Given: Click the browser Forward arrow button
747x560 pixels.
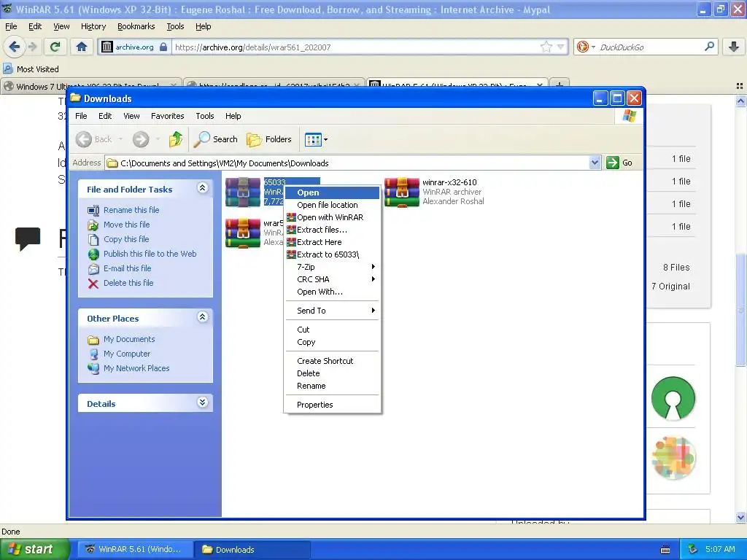Looking at the screenshot, I should 32,47.
